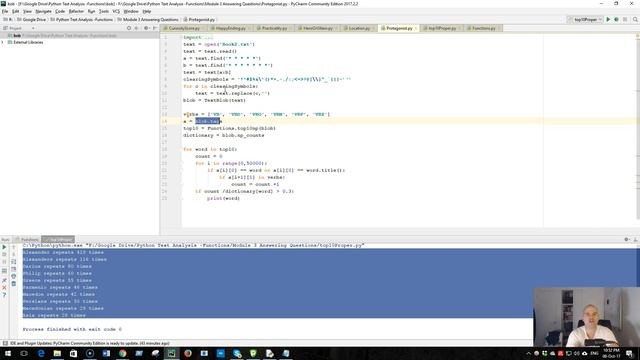Click Google Drive in the navigation breadcrumb

32,20
